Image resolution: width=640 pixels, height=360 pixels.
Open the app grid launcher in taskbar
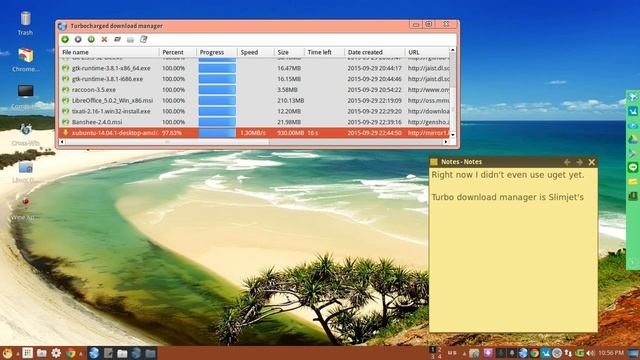(27, 353)
